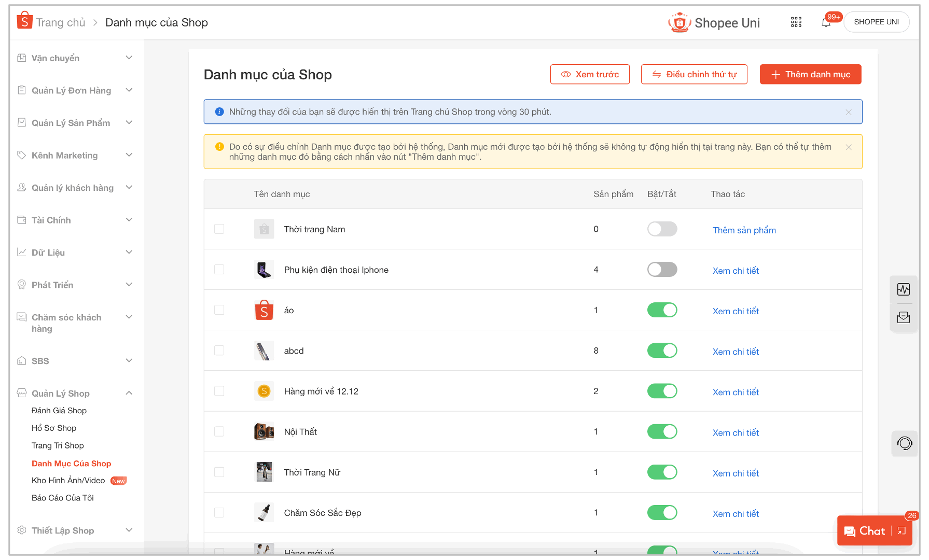Open the notifications bell icon
Viewport: 929px width, 560px height.
(826, 22)
